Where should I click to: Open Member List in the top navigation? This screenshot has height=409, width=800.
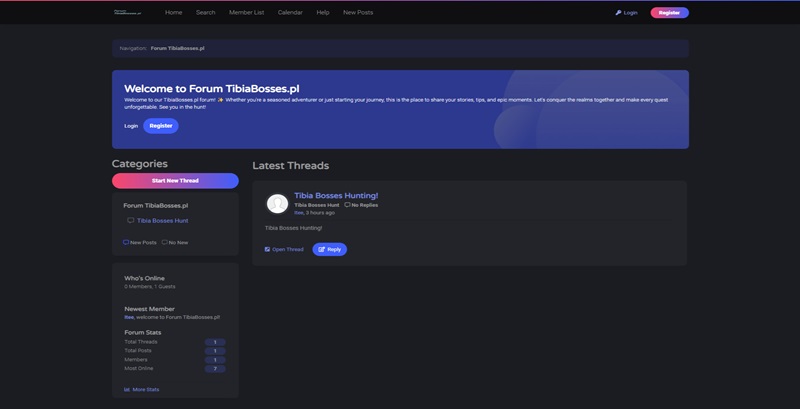tap(246, 12)
